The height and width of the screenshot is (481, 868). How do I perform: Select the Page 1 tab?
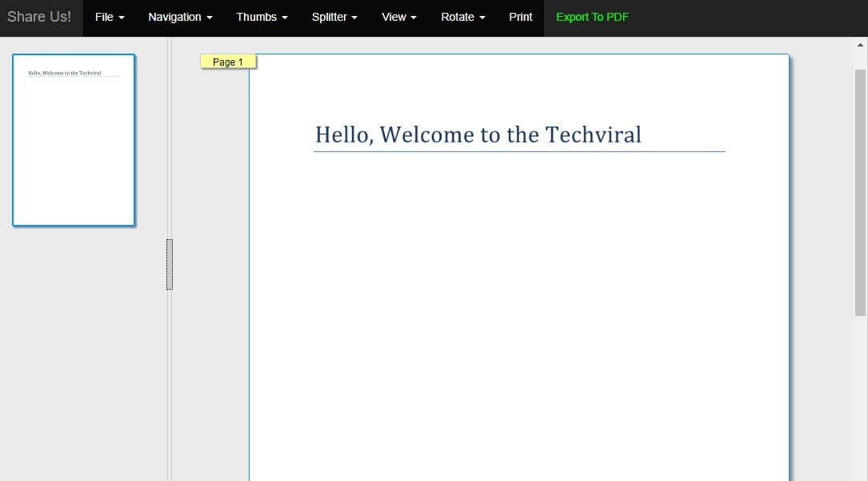228,61
